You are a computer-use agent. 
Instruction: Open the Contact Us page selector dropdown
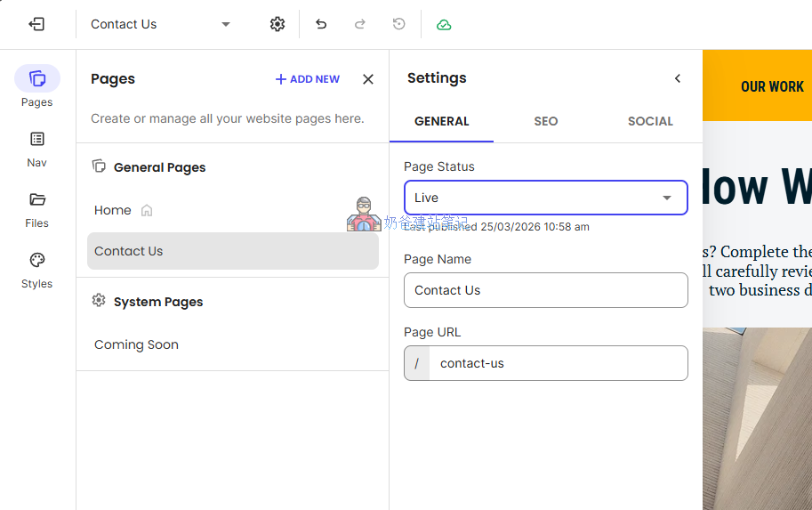pyautogui.click(x=160, y=24)
